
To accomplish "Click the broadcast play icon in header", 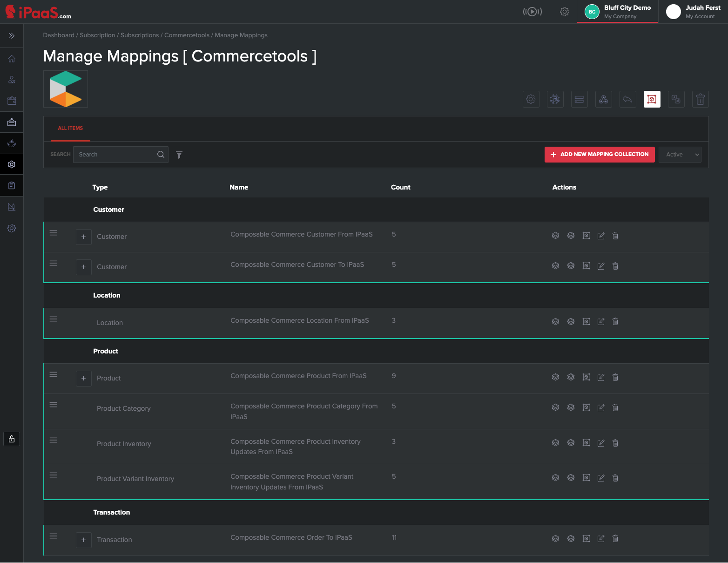I will pyautogui.click(x=532, y=12).
